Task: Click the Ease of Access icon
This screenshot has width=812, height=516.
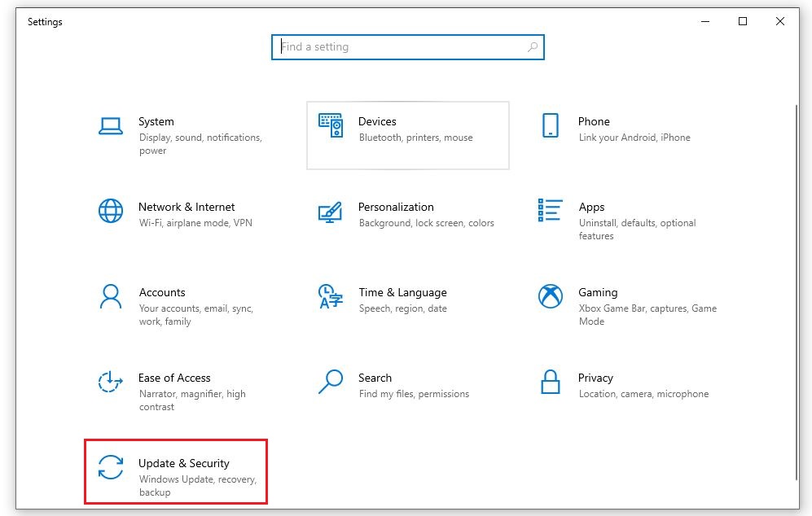Action: point(110,382)
